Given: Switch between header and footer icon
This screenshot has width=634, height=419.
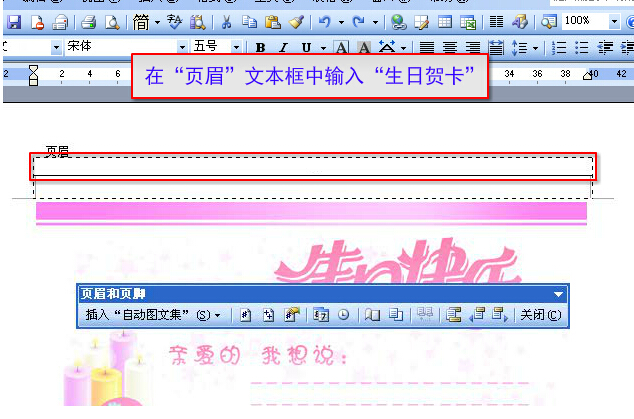Looking at the screenshot, I should [x=454, y=314].
